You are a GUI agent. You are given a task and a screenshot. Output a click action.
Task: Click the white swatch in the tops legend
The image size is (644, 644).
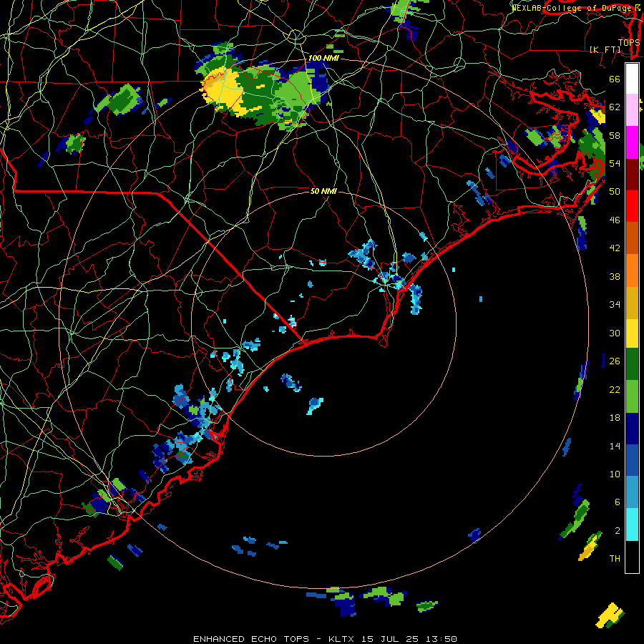click(632, 79)
